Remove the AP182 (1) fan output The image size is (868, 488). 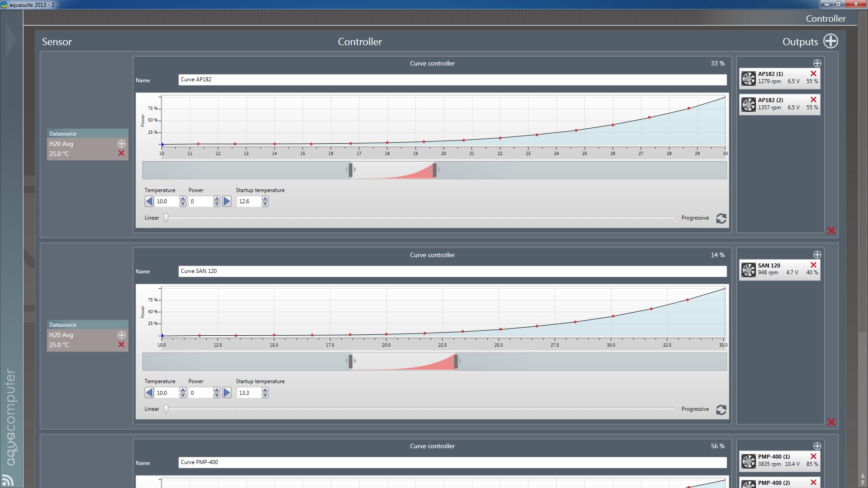coord(813,74)
